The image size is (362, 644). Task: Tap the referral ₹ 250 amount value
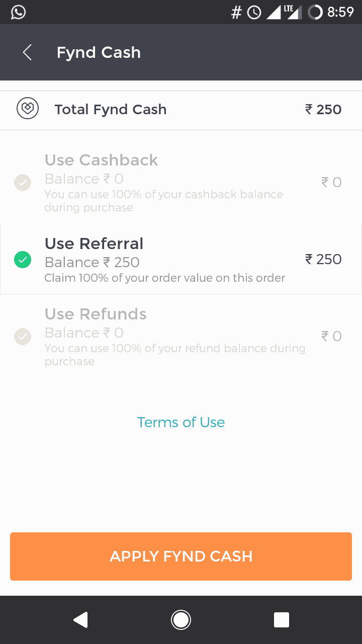pyautogui.click(x=323, y=259)
